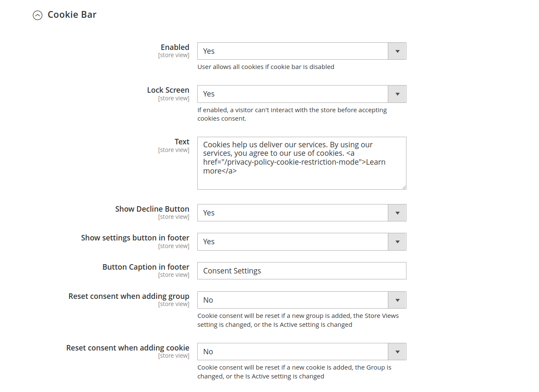539x392 pixels.
Task: Click the Enabled dropdown arrow button
Action: click(x=397, y=51)
